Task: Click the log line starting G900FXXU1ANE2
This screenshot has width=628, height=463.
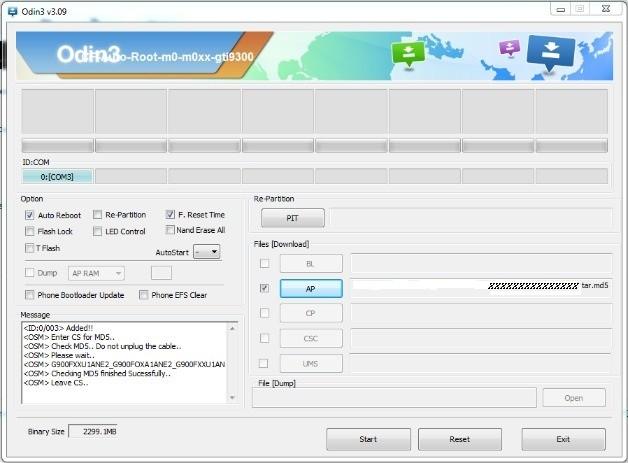Action: [x=125, y=364]
